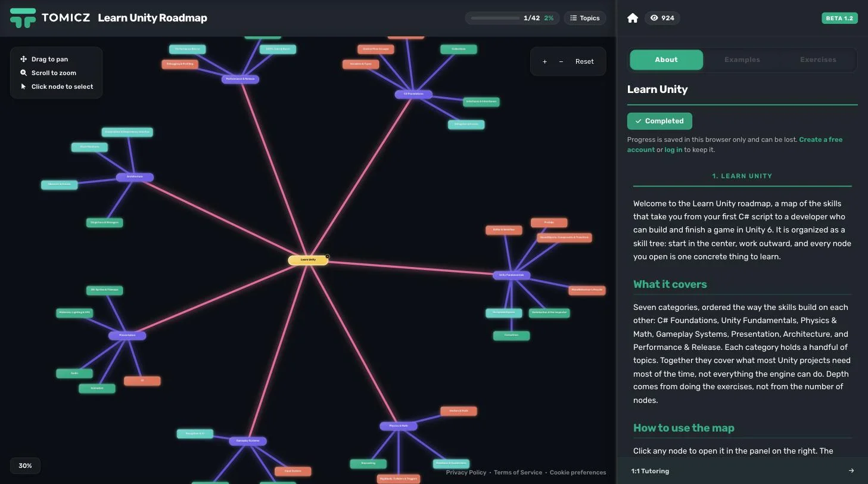The image size is (868, 484).
Task: Select the central Learn Unity node
Action: pyautogui.click(x=308, y=260)
